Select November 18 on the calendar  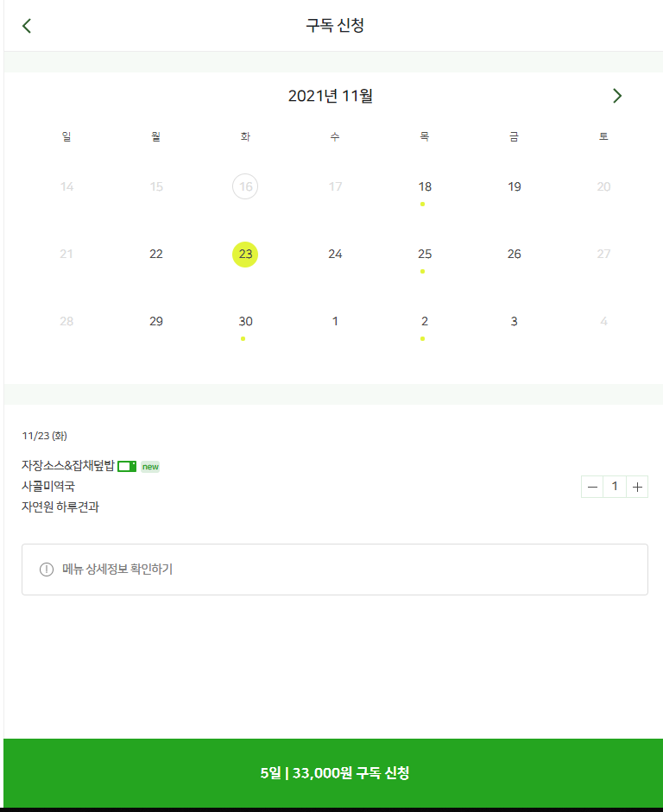pyautogui.click(x=425, y=187)
